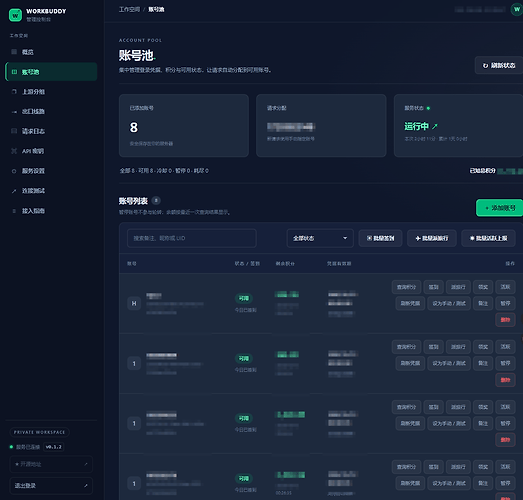Click the 已添加账号 card showing 8
The height and width of the screenshot is (500, 523).
pyautogui.click(x=184, y=125)
